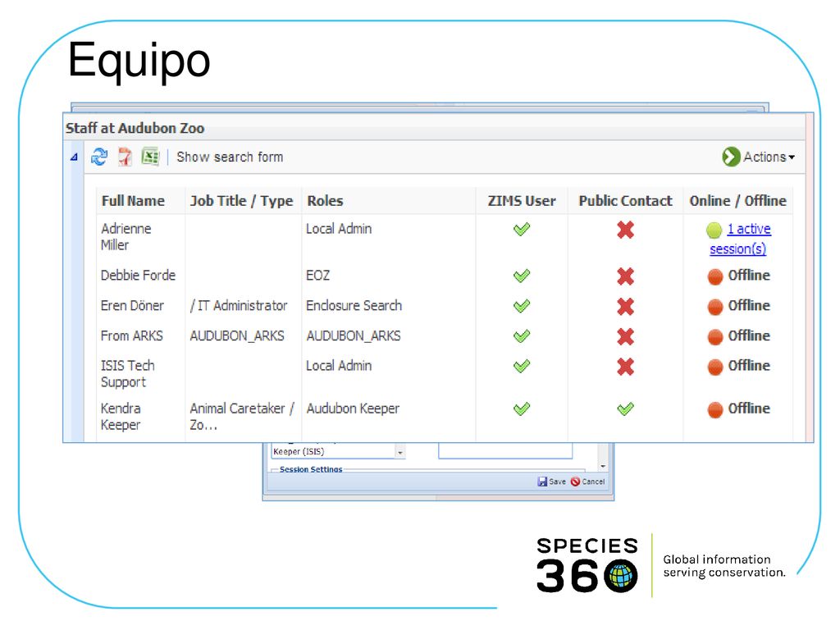The width and height of the screenshot is (840, 630).
Task: Click the offline status dot for Debbie Forde
Action: point(715,276)
